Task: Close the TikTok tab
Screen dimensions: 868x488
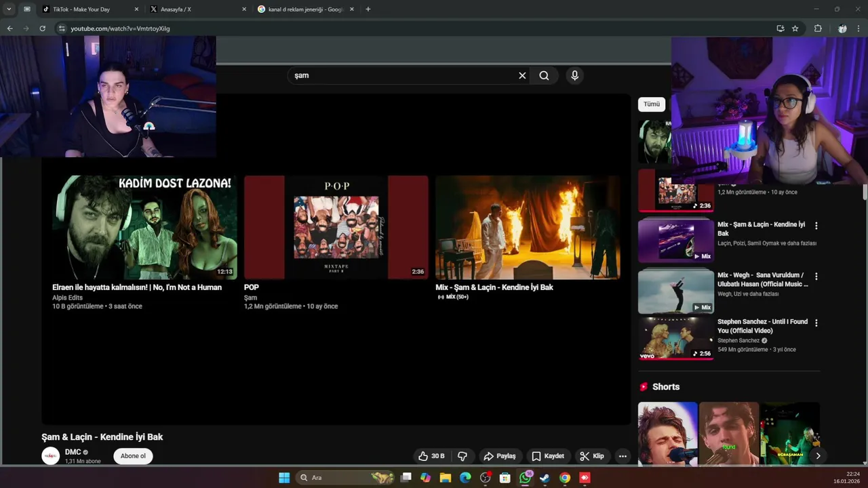Action: (136, 9)
